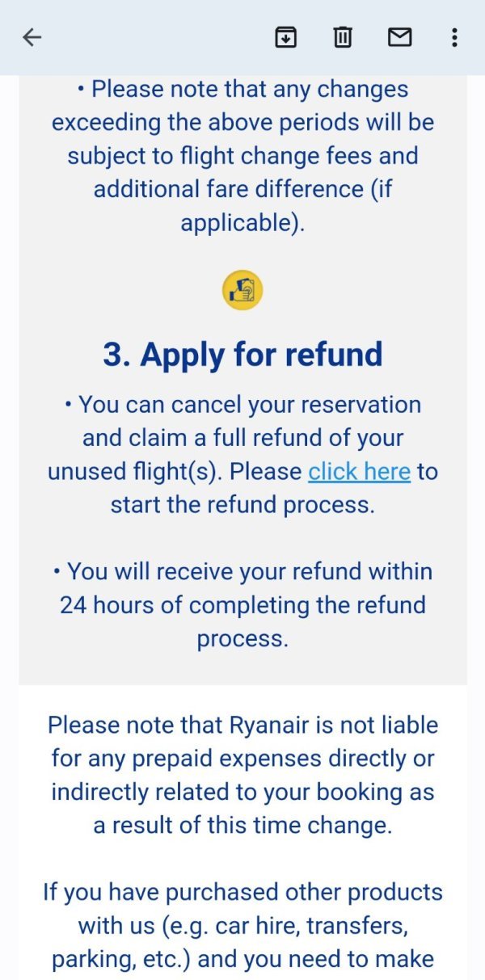The width and height of the screenshot is (485, 980).
Task: Tap the yellow refund money icon
Action: pos(242,290)
